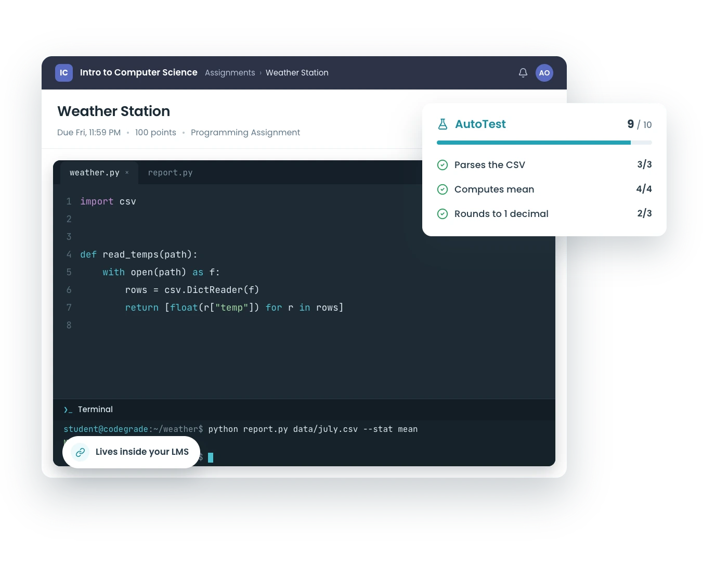728x562 pixels.
Task: Click Weather Station breadcrumb
Action: point(297,73)
